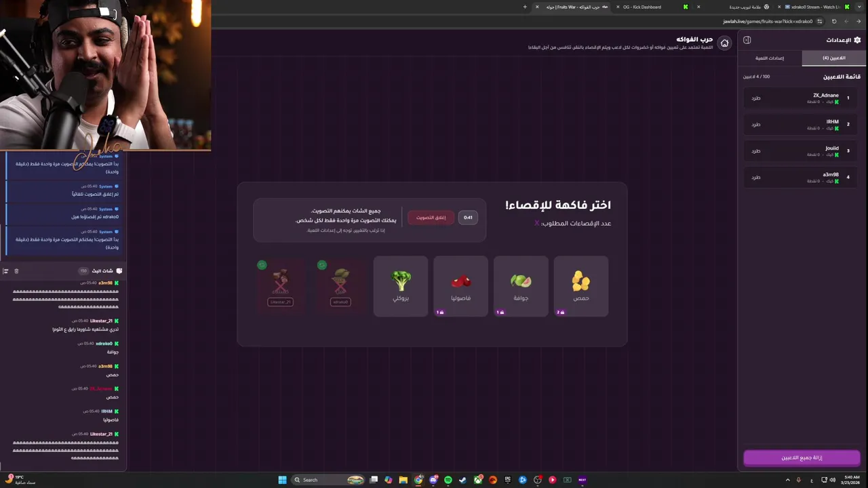Select the beans (فاصوليا) fruit card
The height and width of the screenshot is (488, 868).
[460, 286]
